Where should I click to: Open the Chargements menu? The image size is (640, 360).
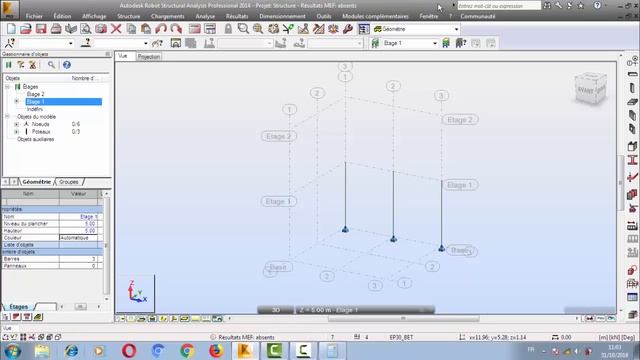(167, 16)
